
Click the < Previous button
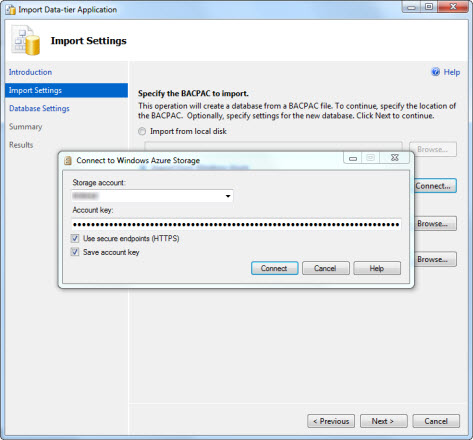(x=331, y=421)
